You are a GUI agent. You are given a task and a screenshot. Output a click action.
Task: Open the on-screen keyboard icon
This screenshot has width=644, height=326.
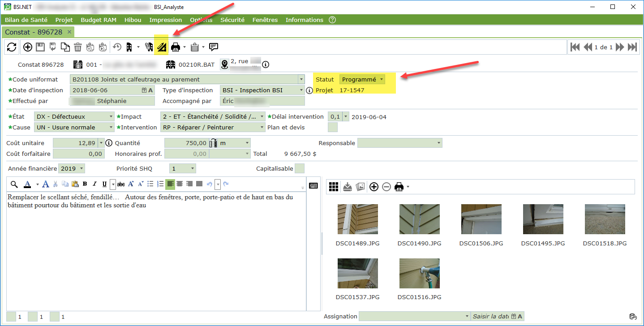[x=313, y=185]
